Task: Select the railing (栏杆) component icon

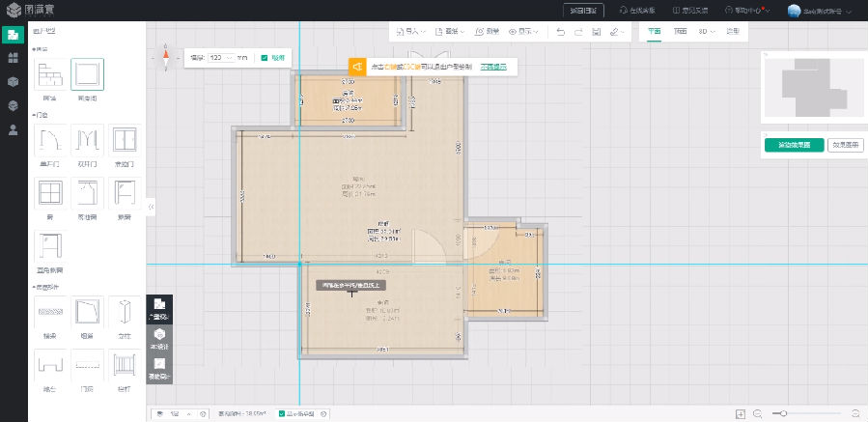Action: [125, 365]
